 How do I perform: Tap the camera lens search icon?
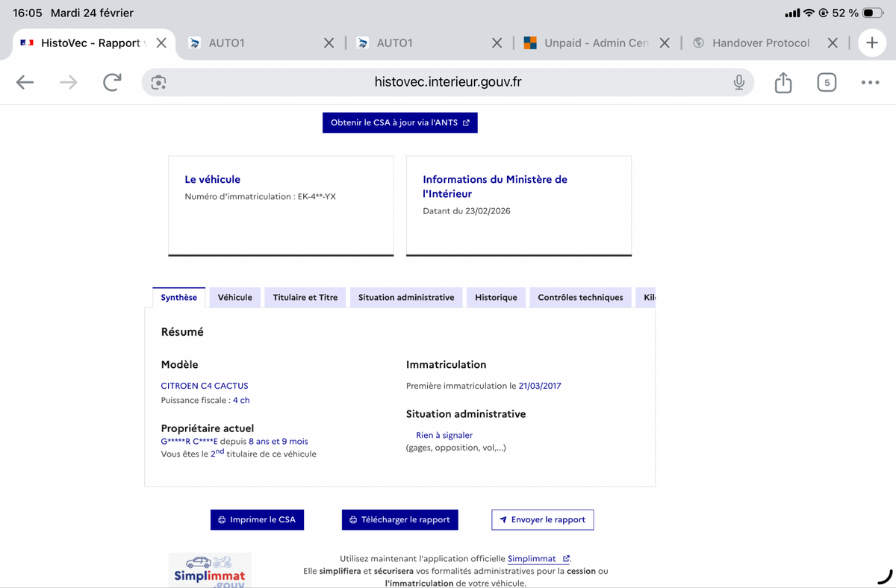158,83
